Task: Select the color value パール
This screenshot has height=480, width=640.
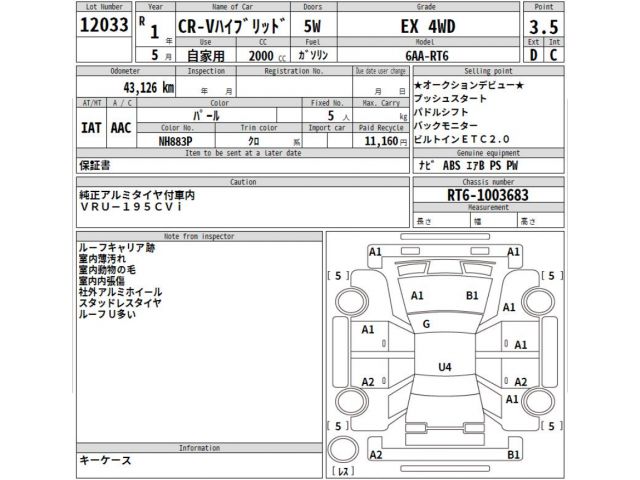Action: (206, 116)
